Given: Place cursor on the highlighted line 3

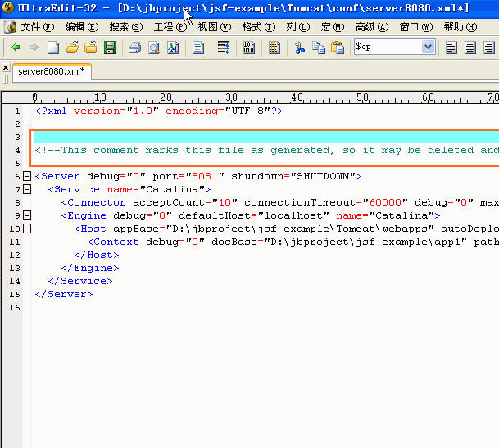Looking at the screenshot, I should [x=266, y=137].
